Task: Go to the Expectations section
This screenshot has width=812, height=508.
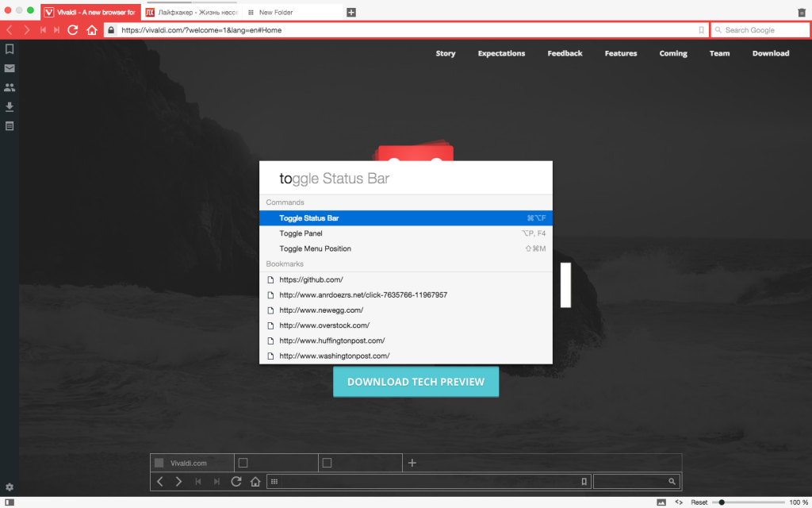Action: click(x=501, y=53)
